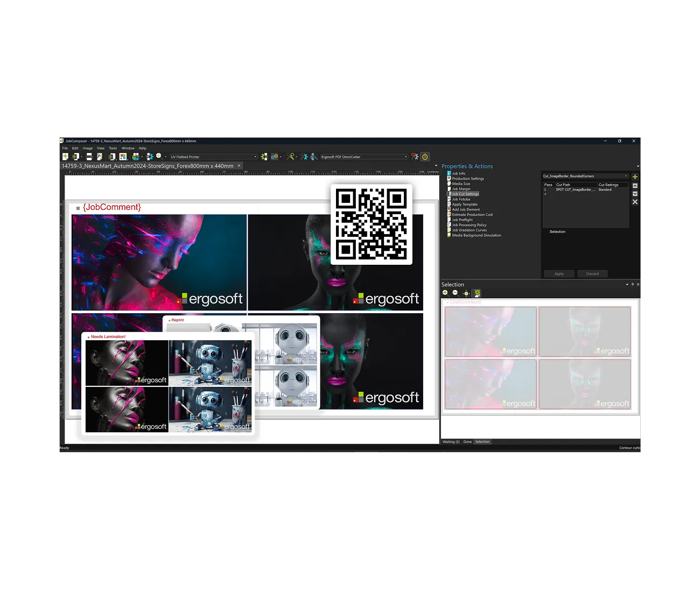This screenshot has height=592, width=700.
Task: Click zoom in icon in Selection panel
Action: 445,293
